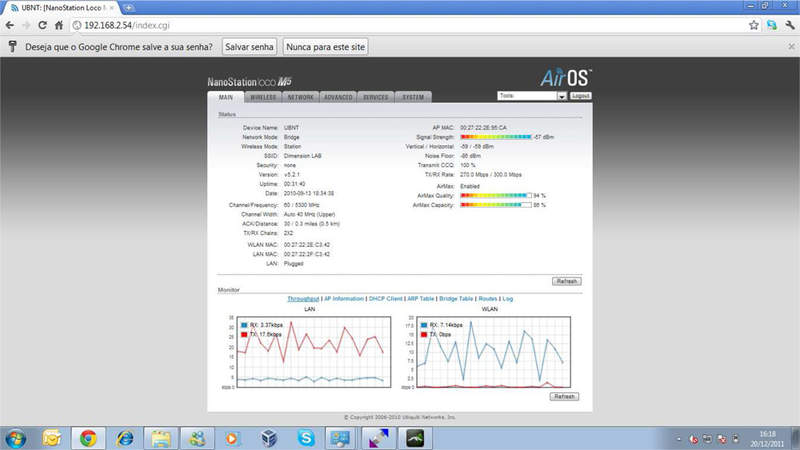Launch Internet Explorer from the taskbar
This screenshot has height=450, width=800.
pyautogui.click(x=124, y=438)
